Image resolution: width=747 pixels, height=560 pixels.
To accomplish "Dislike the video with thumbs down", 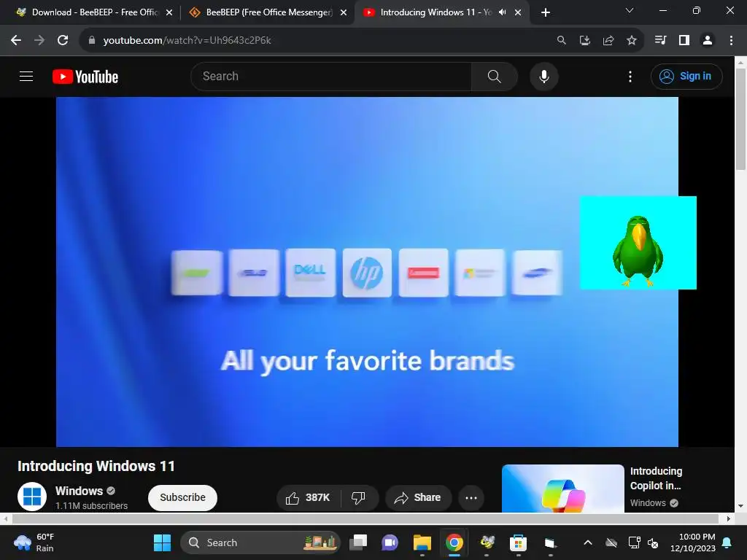I will [359, 498].
